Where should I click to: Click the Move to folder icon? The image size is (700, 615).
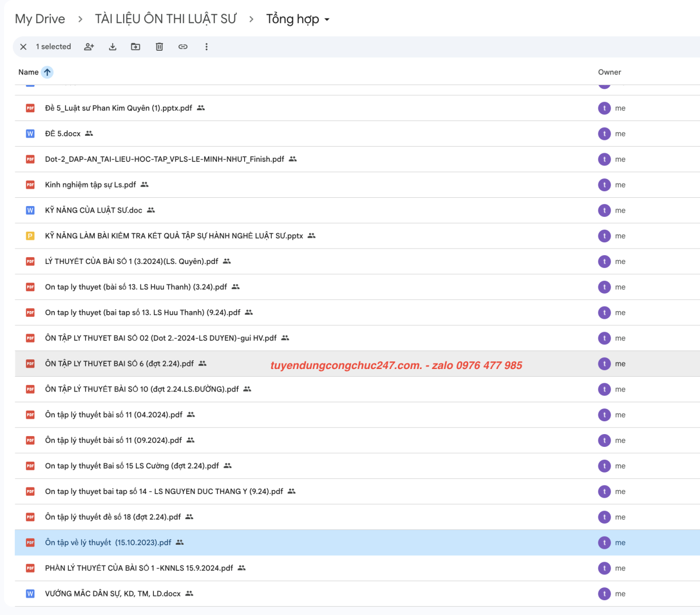pos(135,47)
